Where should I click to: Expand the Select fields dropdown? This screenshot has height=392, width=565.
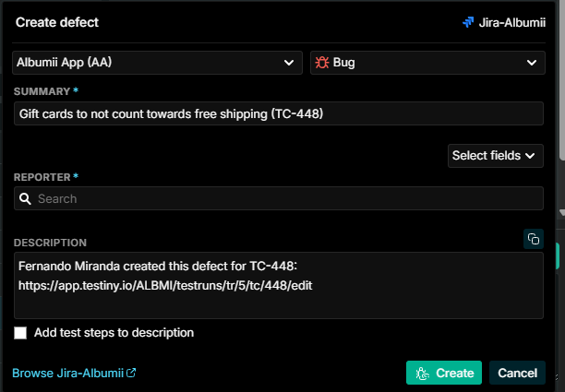pyautogui.click(x=496, y=156)
